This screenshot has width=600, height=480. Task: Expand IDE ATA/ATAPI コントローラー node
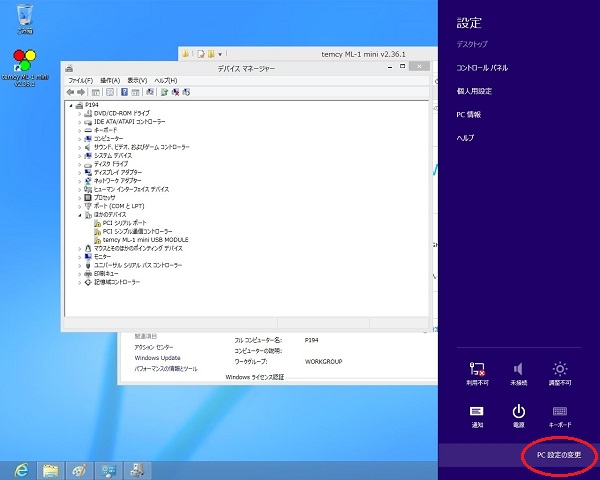(80, 122)
